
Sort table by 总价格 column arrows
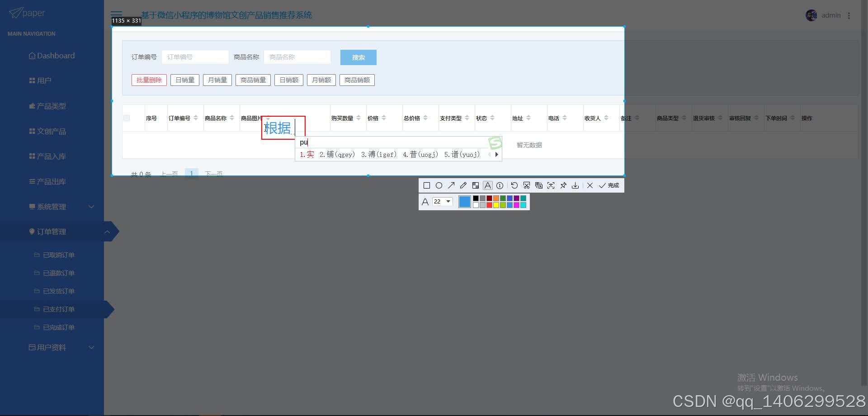click(x=425, y=118)
